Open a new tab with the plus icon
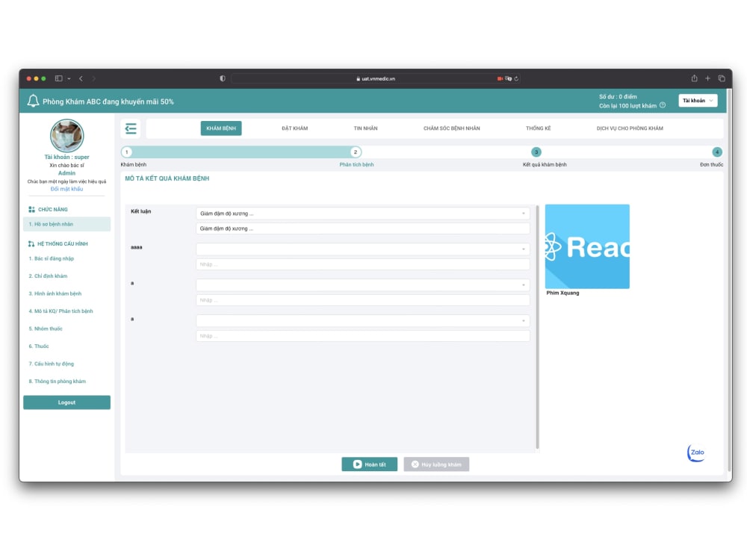747x560 pixels. 708,78
